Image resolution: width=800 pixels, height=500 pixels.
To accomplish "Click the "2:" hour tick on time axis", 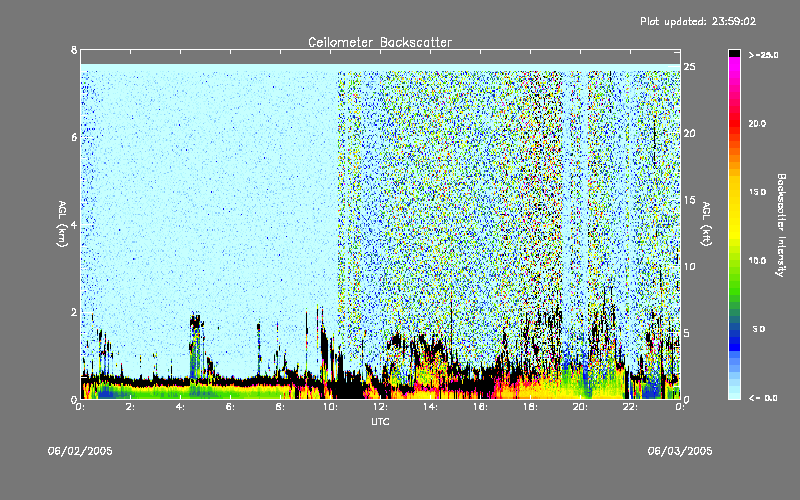I will [131, 407].
